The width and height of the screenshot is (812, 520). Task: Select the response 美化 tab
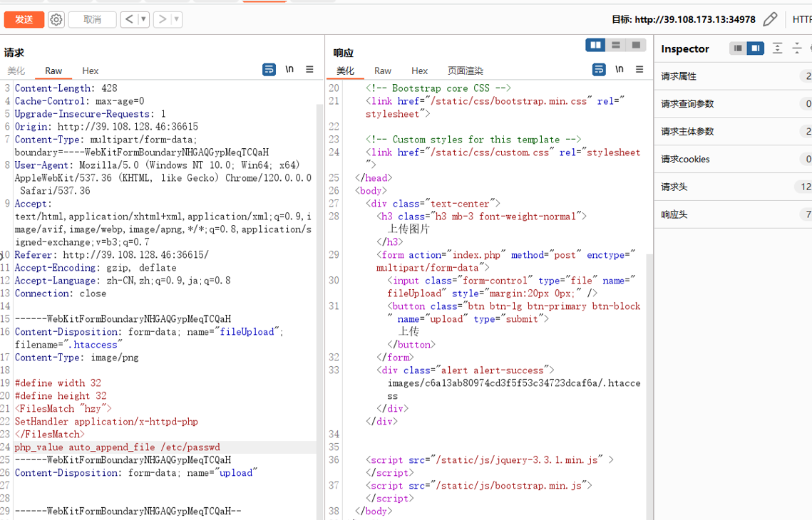pyautogui.click(x=346, y=71)
